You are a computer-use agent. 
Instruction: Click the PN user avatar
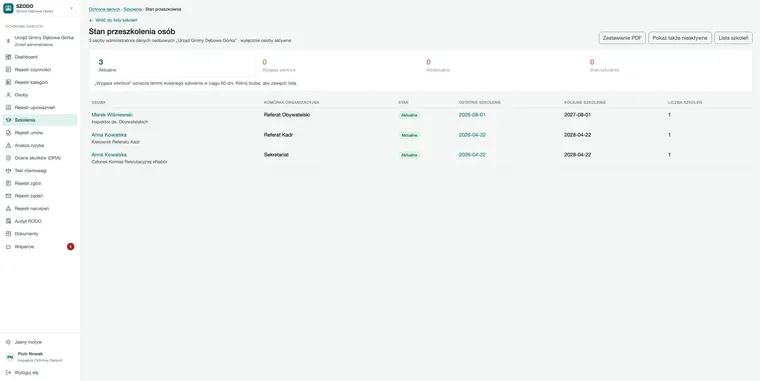point(10,357)
